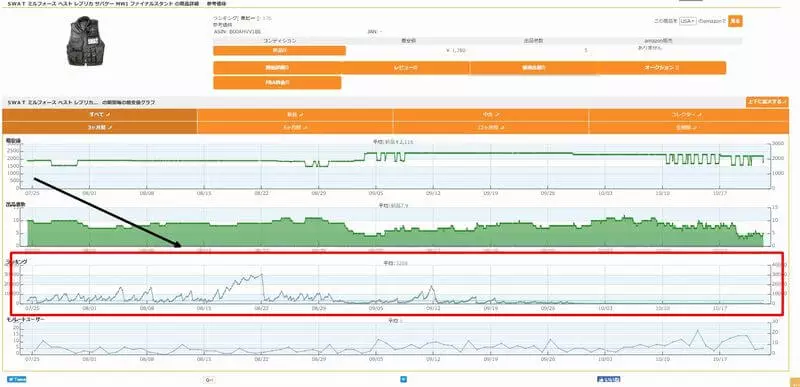Click the ランキング chart title
The width and height of the screenshot is (800, 387).
[x=17, y=261]
